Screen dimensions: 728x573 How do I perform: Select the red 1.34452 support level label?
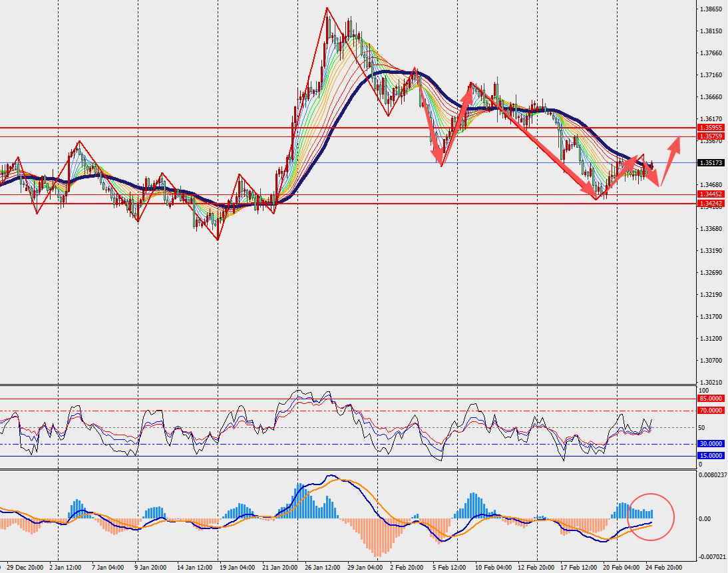pos(710,194)
